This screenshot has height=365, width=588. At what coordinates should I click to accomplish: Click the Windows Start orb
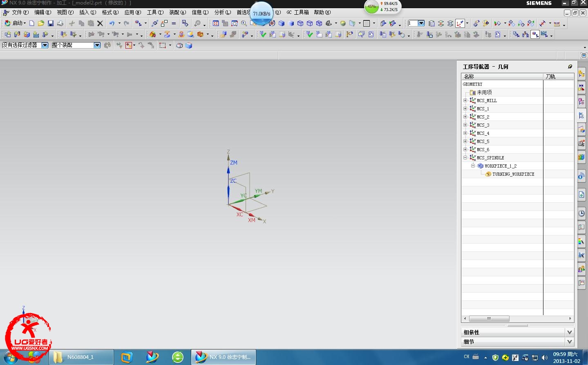[x=10, y=358]
